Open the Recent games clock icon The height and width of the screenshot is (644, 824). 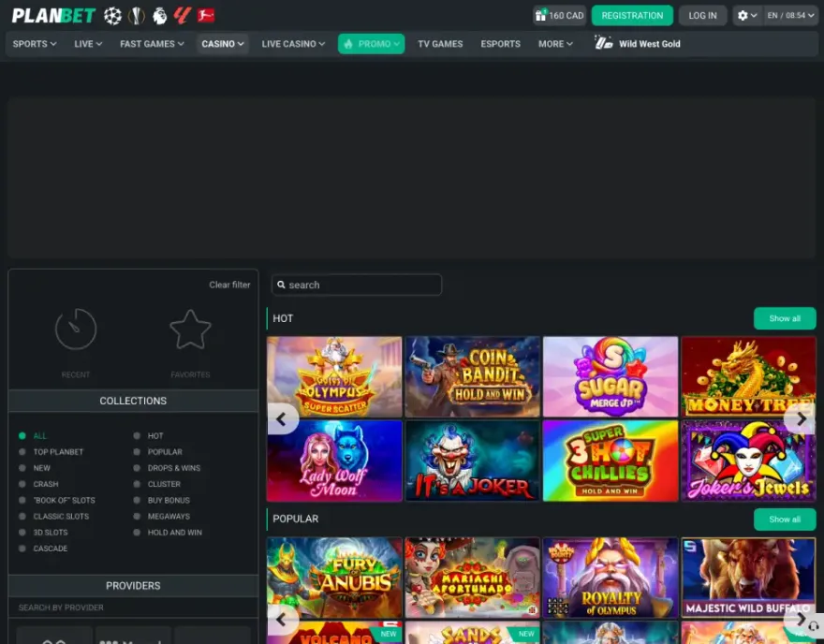[76, 329]
